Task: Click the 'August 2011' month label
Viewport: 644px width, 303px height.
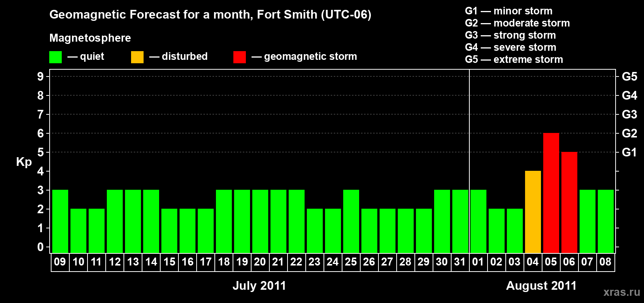Action: [x=541, y=286]
